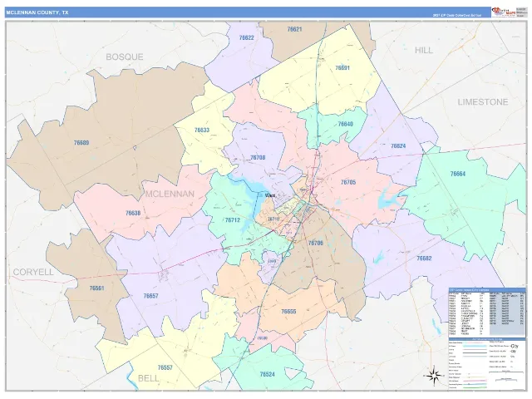Select ZIP code label 76664
532x399 pixels.
[458, 174]
